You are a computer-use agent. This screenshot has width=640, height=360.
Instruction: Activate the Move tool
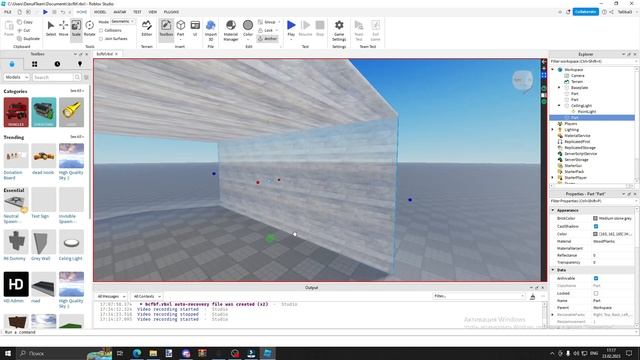[64, 28]
